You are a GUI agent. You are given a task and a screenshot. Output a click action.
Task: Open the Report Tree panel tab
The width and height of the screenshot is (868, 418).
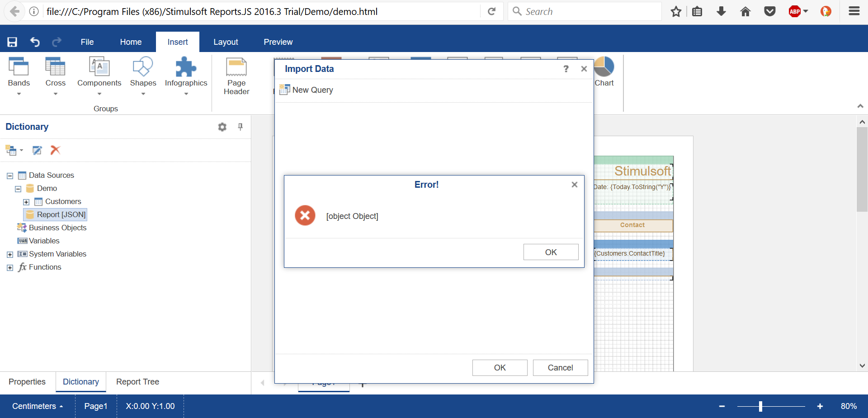point(137,382)
